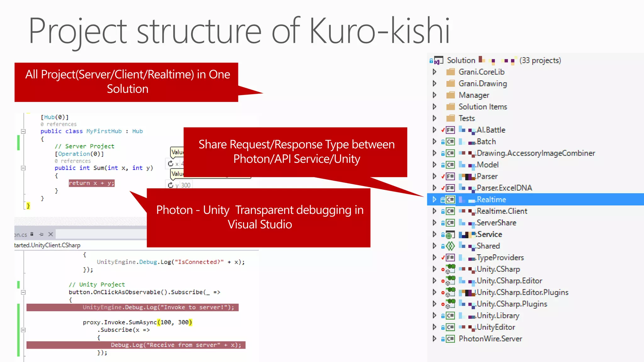This screenshot has width=644, height=362.
Task: Collapse the Sum method outlining marker
Action: coord(23,168)
